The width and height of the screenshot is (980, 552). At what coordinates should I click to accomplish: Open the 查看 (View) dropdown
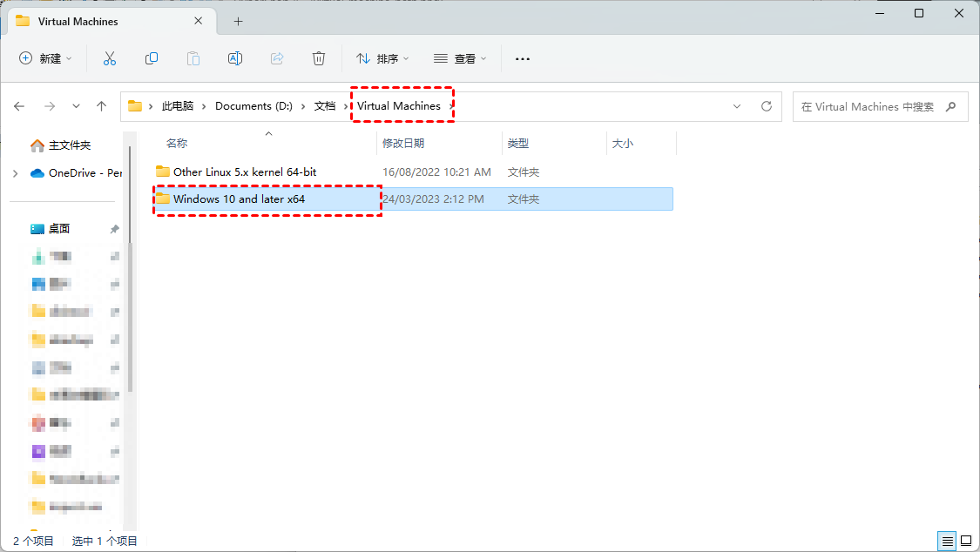point(461,58)
